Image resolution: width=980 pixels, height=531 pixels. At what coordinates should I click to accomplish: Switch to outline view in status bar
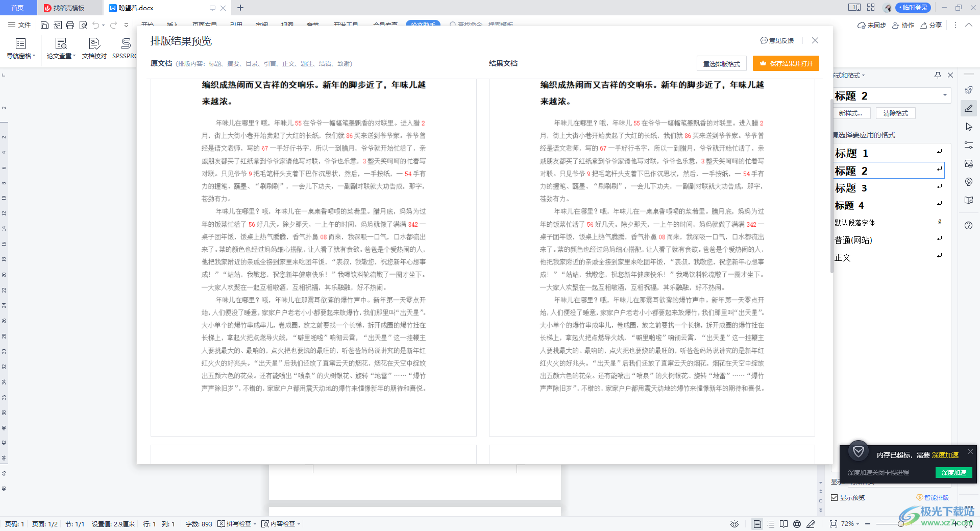pyautogui.click(x=771, y=524)
